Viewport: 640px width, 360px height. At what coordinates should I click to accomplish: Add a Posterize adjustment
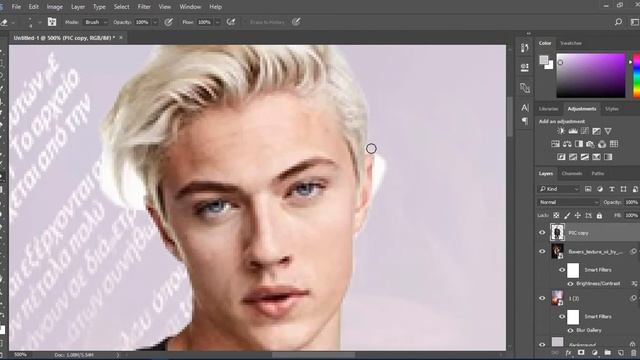tap(573, 157)
